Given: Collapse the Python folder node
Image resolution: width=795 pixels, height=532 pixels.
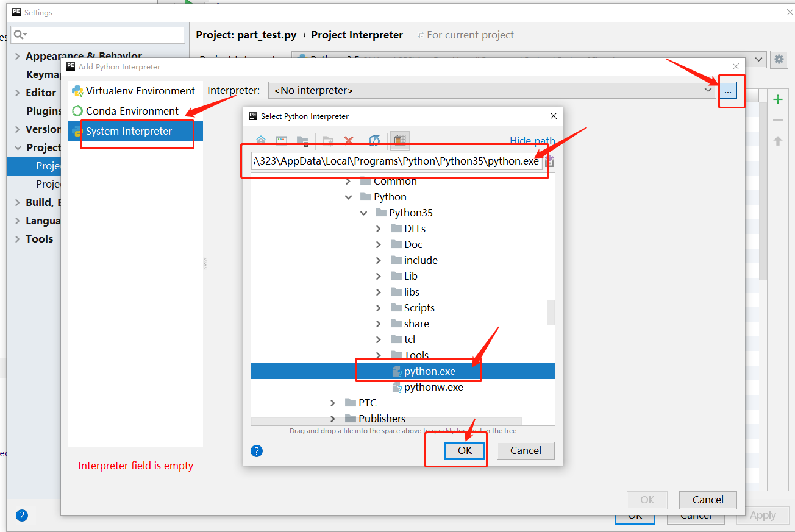Looking at the screenshot, I should pos(348,197).
